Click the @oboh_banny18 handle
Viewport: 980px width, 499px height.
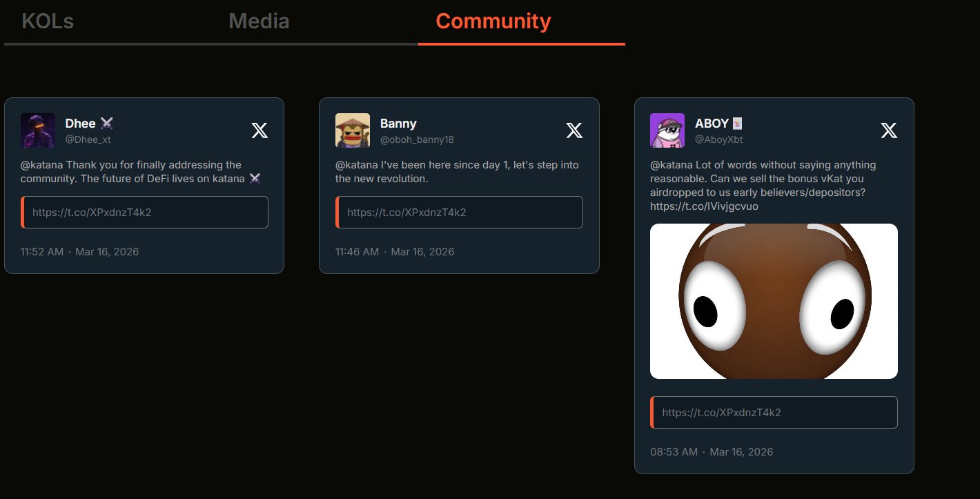(x=417, y=139)
